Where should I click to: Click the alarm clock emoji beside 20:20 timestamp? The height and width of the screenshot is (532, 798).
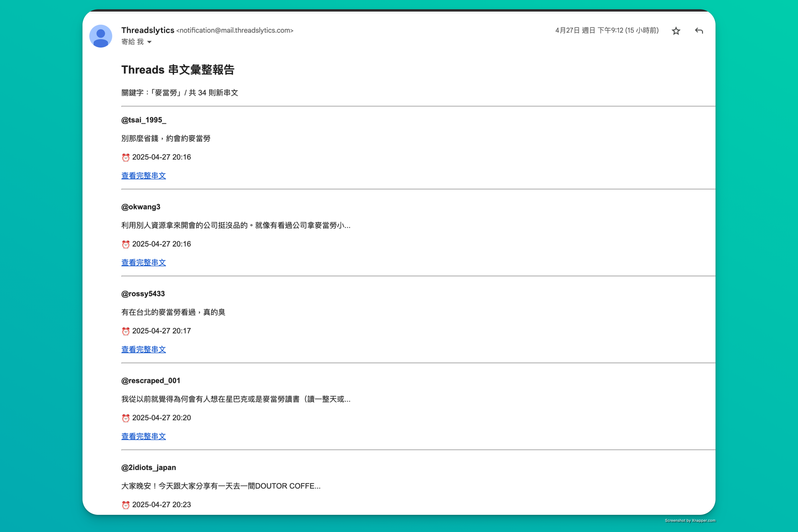coord(126,418)
